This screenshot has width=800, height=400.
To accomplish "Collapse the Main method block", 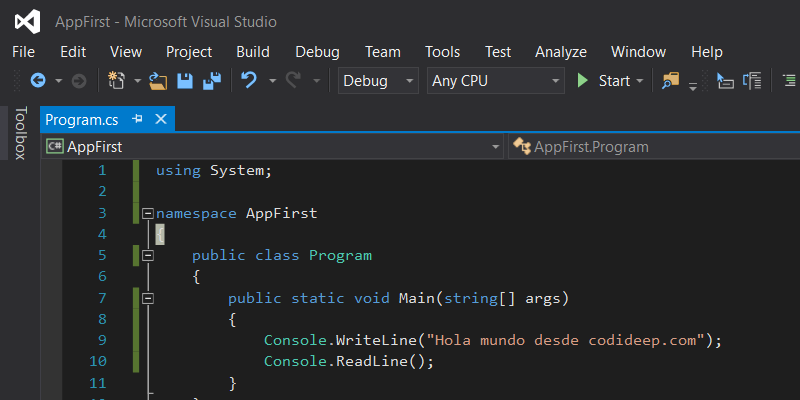I will 148,298.
